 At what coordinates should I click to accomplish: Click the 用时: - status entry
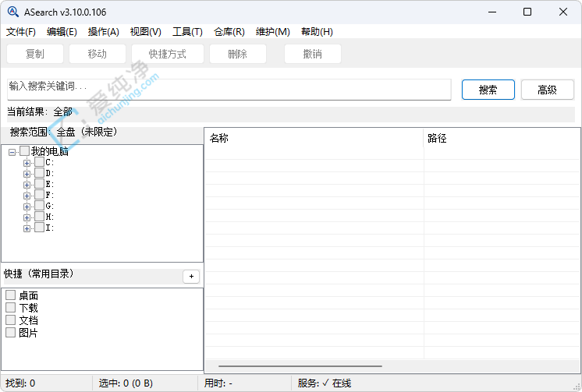[x=218, y=383]
